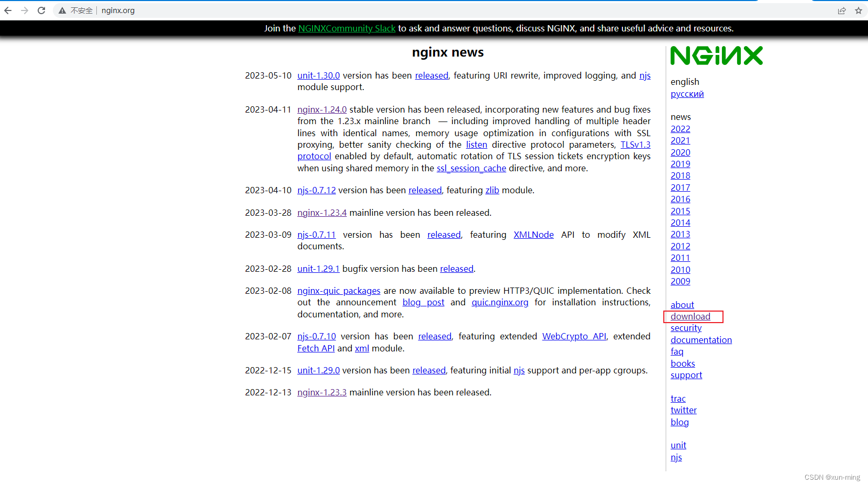The image size is (868, 486).
Task: Open the 2011 news archive
Action: 680,258
